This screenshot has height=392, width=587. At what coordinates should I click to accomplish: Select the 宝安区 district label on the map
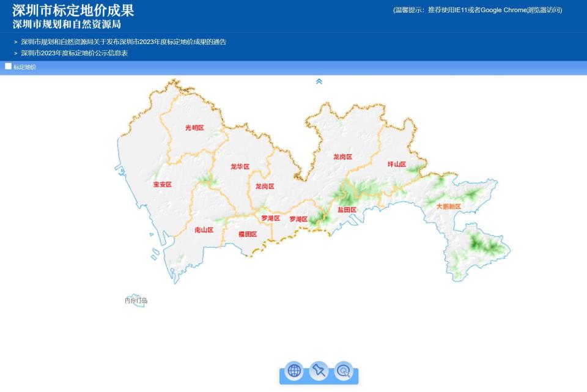pyautogui.click(x=161, y=183)
